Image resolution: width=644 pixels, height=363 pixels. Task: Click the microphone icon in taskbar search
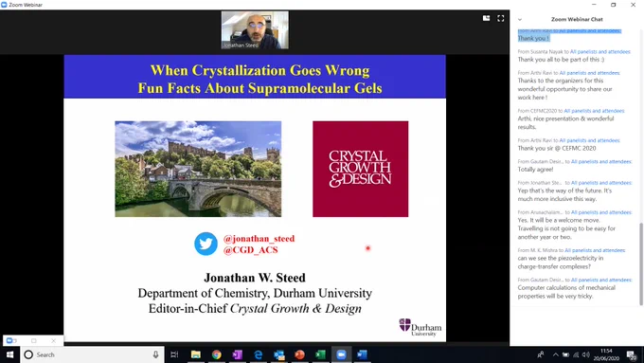click(x=155, y=354)
